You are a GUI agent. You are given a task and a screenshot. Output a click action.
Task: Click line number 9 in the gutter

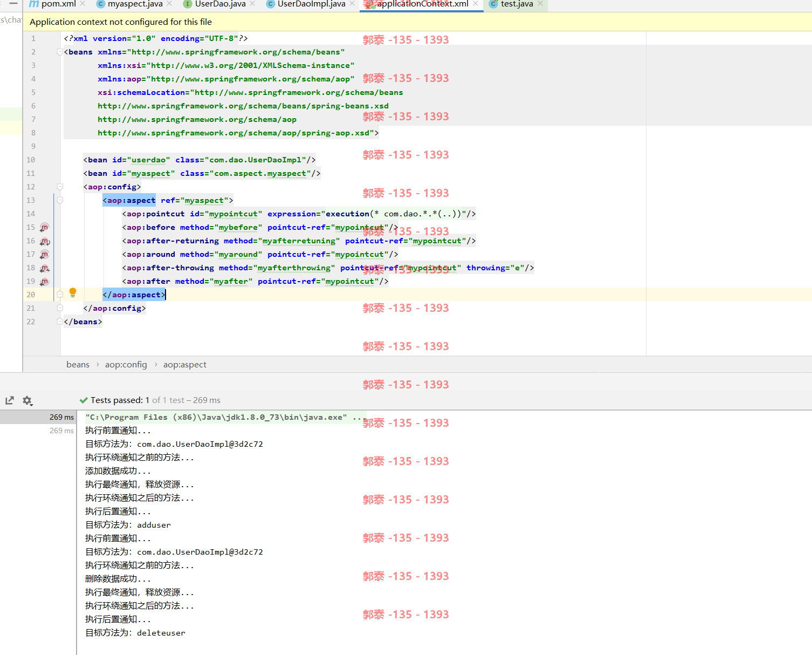33,147
